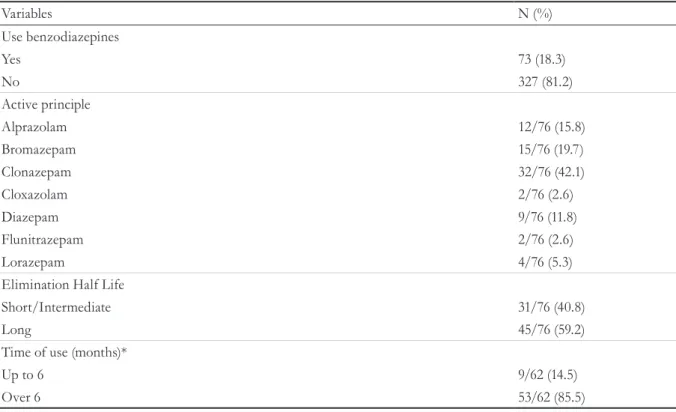Screen dimensions: 676x412
Task: Click the No row value 327 (81.2)
Action: pyautogui.click(x=545, y=81)
